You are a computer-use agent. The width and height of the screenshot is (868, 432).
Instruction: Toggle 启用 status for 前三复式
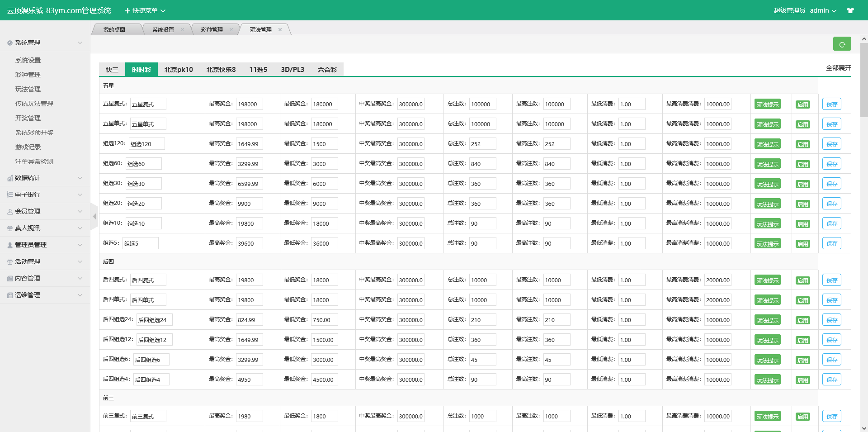[803, 417]
